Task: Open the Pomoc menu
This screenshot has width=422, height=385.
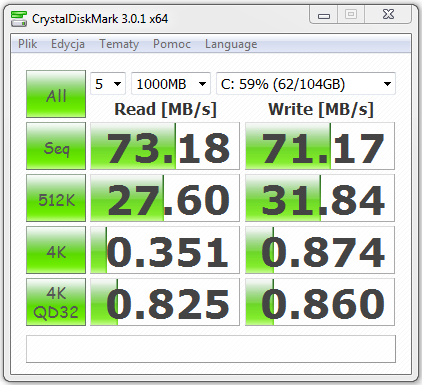Action: coord(172,44)
